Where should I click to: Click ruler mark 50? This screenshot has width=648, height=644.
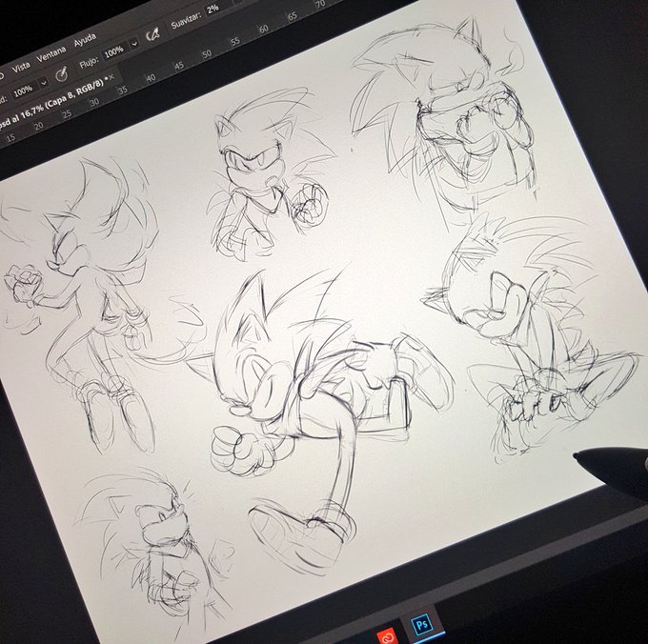207,53
